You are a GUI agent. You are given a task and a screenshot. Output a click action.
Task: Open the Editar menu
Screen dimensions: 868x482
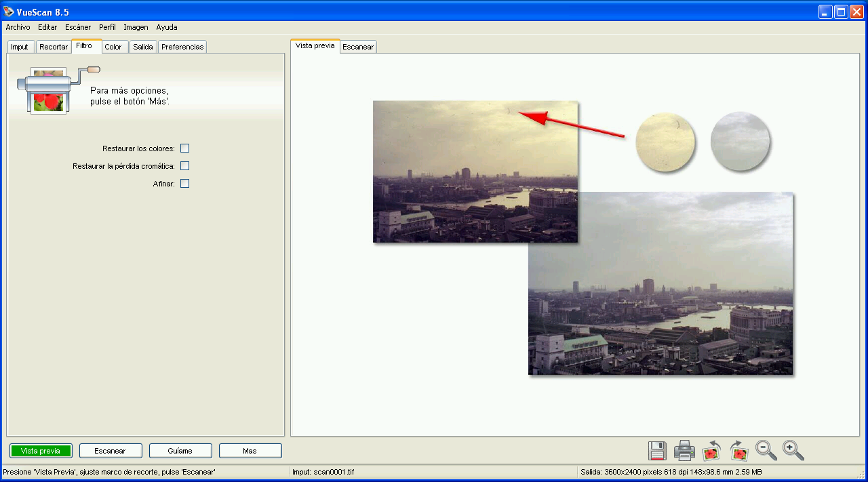tap(47, 28)
